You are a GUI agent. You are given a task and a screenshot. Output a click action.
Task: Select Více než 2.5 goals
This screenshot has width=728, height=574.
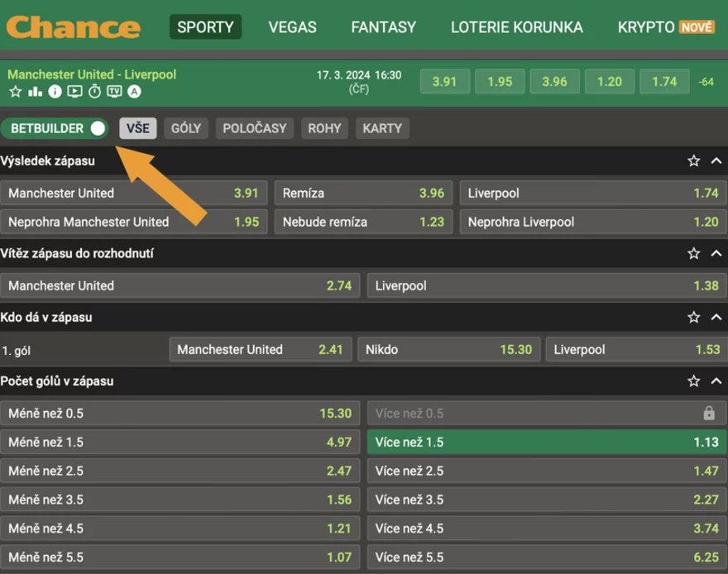548,471
